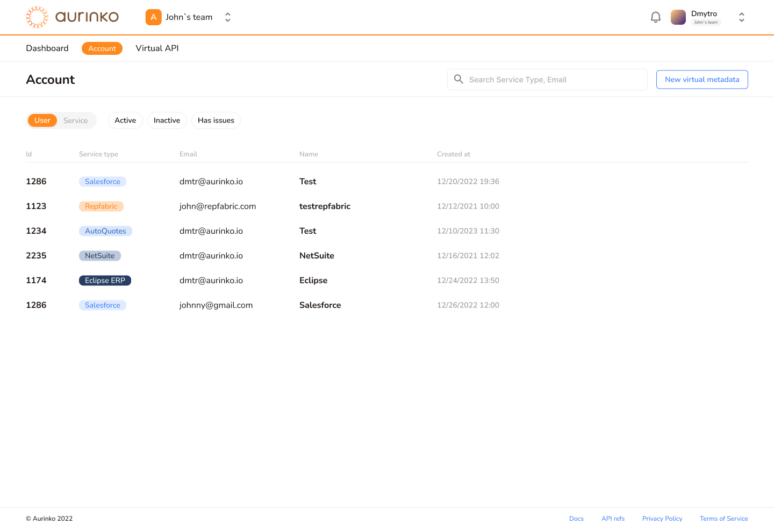Image resolution: width=774 pixels, height=532 pixels.
Task: Enable the Active filter
Action: tap(125, 120)
